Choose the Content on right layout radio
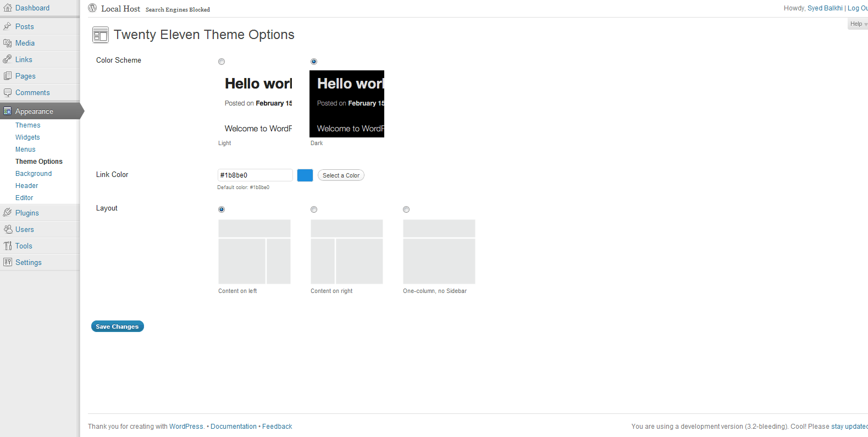Screen dimensions: 868x437 314,209
